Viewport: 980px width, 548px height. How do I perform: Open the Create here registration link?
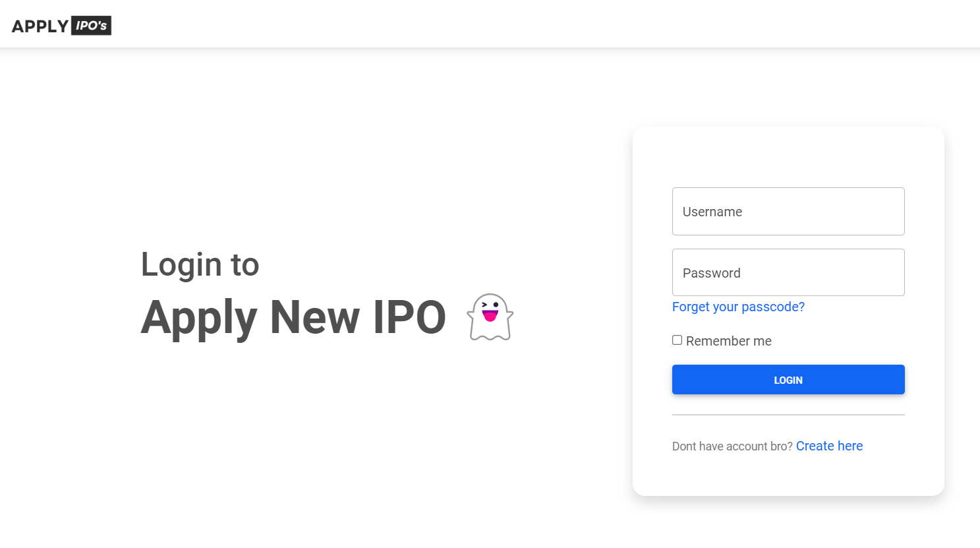(829, 446)
